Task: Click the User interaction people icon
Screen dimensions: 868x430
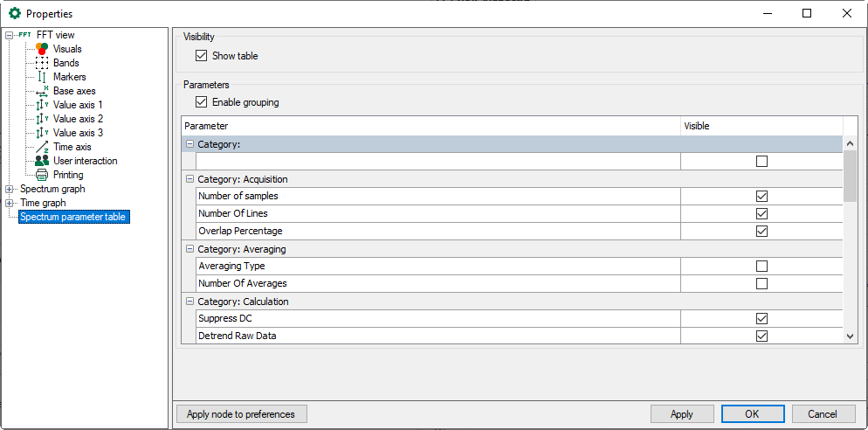Action: (x=42, y=161)
